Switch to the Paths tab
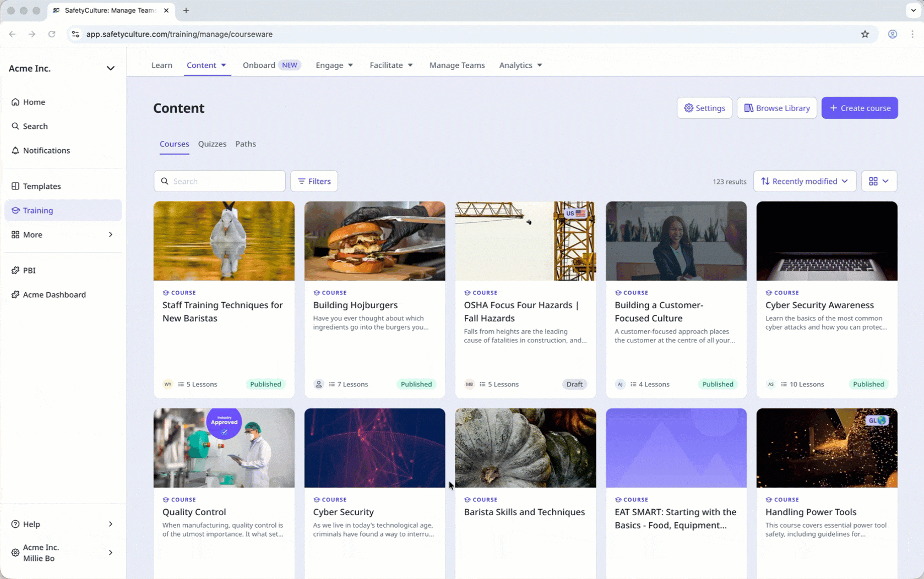The image size is (924, 579). (246, 144)
